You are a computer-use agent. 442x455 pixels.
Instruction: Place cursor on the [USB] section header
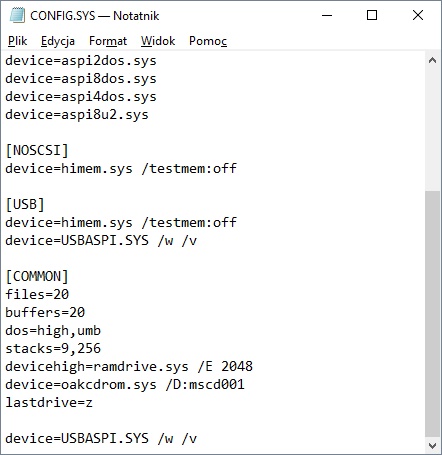pyautogui.click(x=25, y=204)
